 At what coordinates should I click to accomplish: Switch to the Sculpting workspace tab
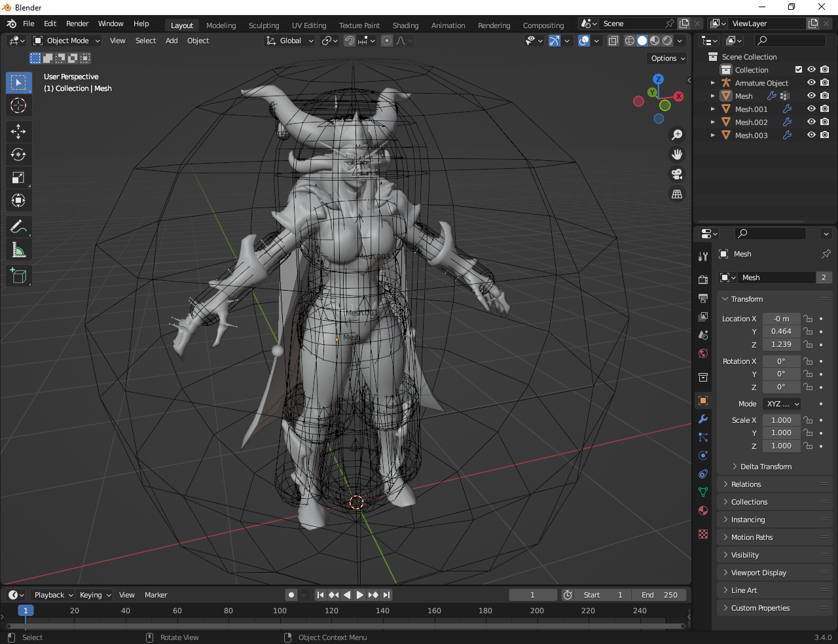click(264, 26)
